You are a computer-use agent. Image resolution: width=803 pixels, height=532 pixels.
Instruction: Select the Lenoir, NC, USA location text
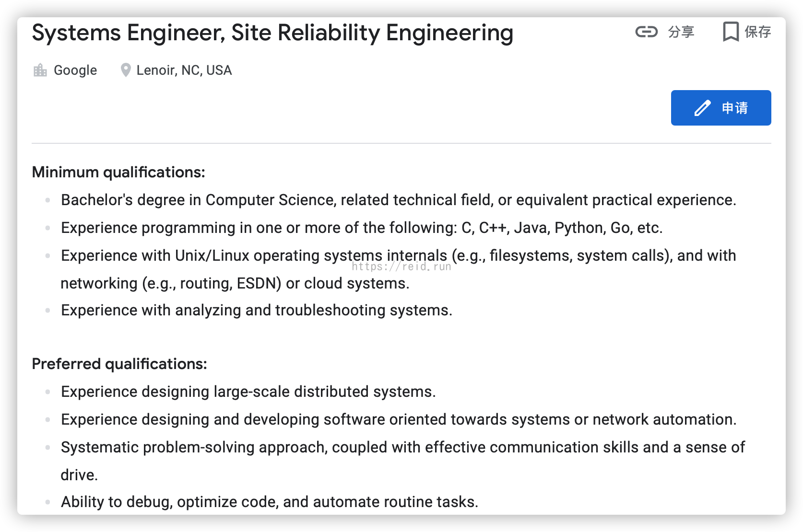184,70
